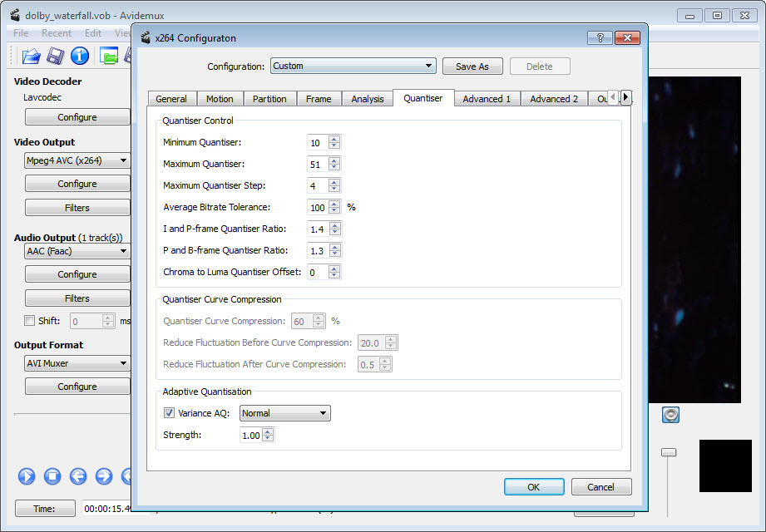Increase Maximum Quantiser Step value
Viewport: 766px width, 532px height.
[x=334, y=182]
